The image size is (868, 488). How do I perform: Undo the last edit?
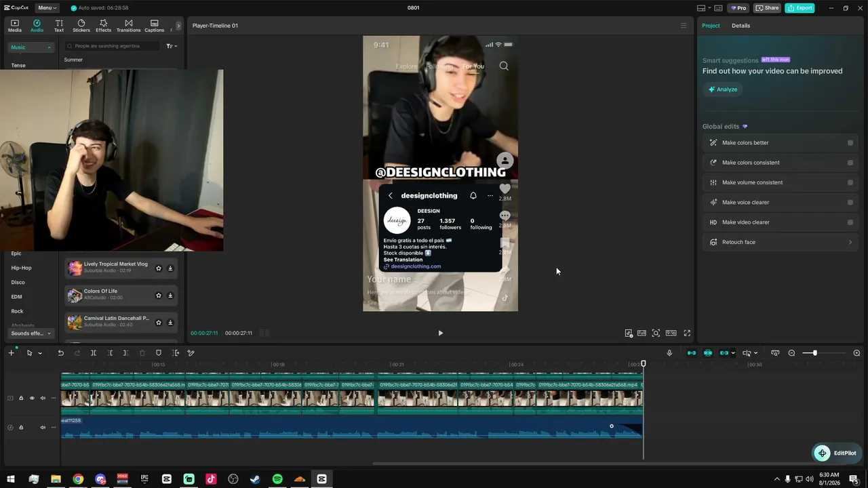[60, 352]
